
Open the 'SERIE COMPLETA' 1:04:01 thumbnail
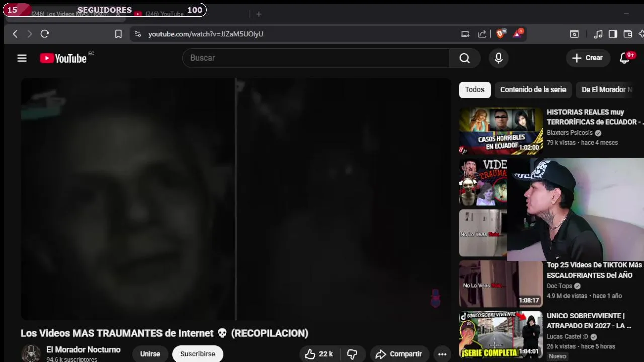(x=501, y=335)
